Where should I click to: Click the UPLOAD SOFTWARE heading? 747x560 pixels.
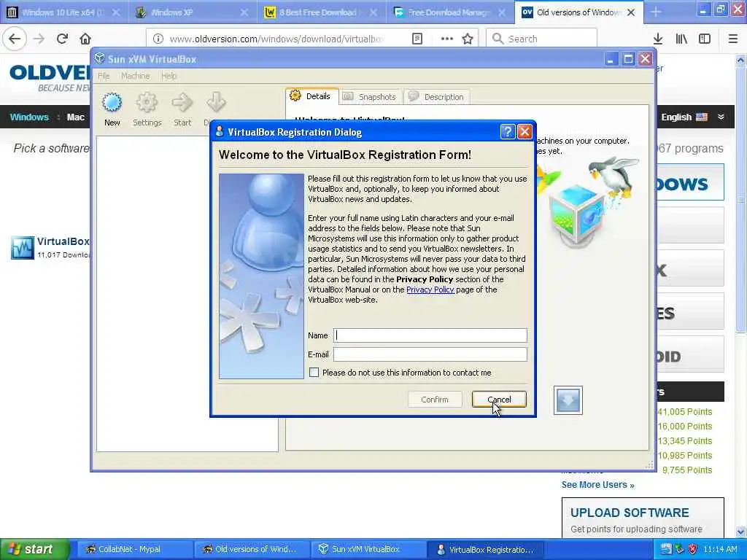click(x=630, y=513)
